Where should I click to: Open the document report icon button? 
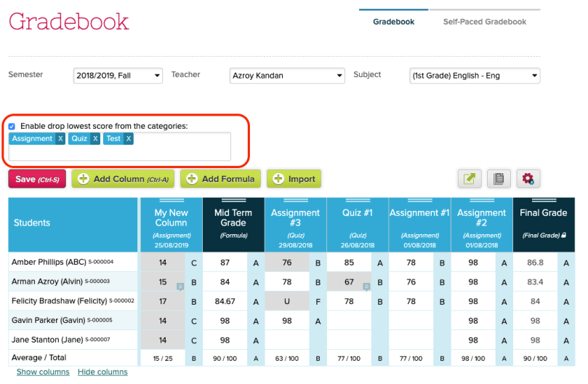click(x=499, y=179)
